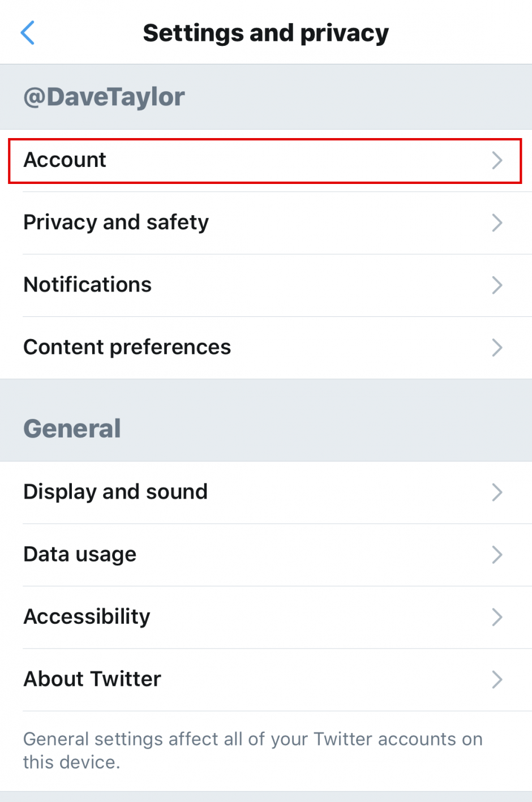532x802 pixels.
Task: Click the Data usage chevron arrow
Action: click(497, 555)
